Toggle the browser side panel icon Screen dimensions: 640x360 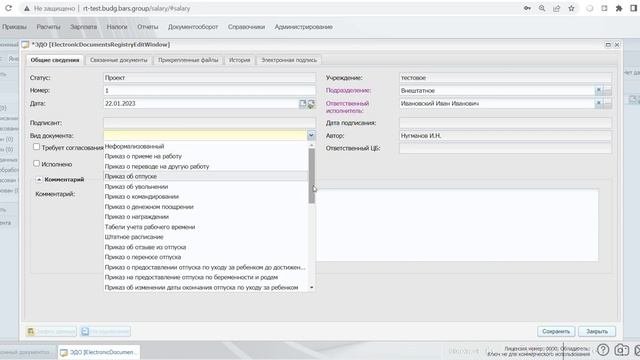coord(634,8)
